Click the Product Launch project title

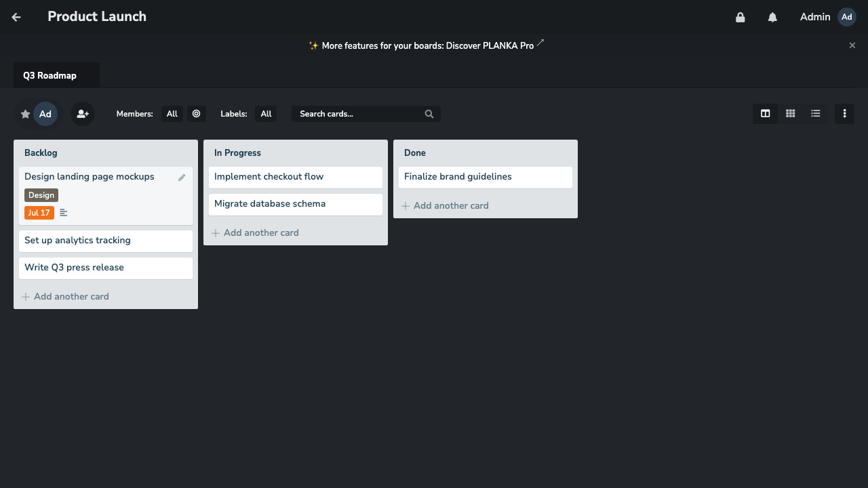[x=97, y=16]
